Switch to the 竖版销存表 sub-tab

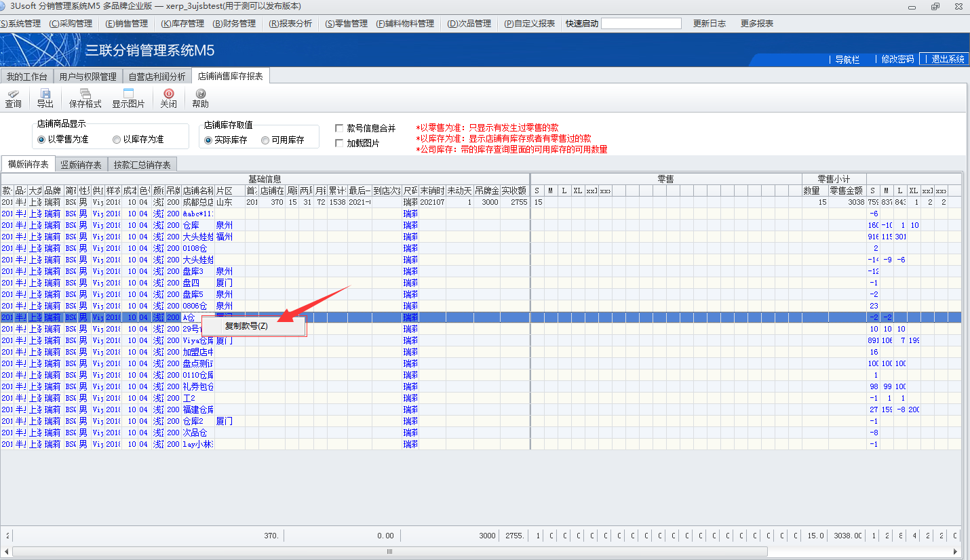pos(81,164)
